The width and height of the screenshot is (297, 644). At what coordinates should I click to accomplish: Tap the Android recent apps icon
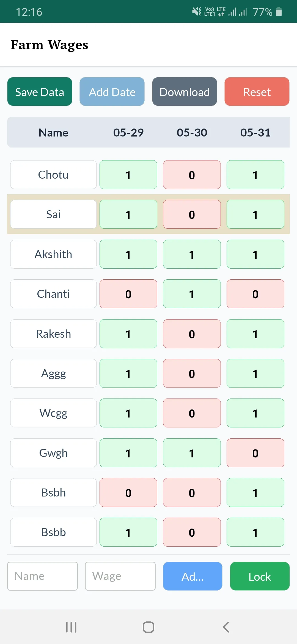[71, 627]
